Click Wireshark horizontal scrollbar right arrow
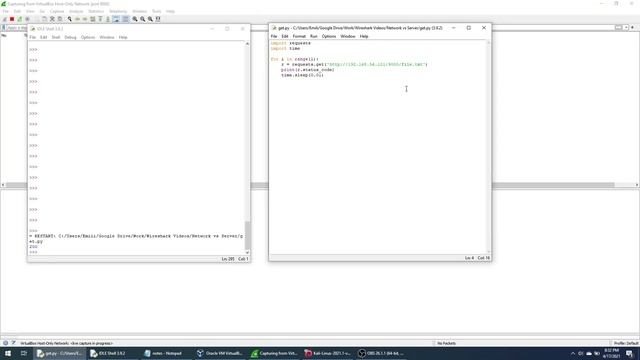This screenshot has width=640, height=360. 637,185
